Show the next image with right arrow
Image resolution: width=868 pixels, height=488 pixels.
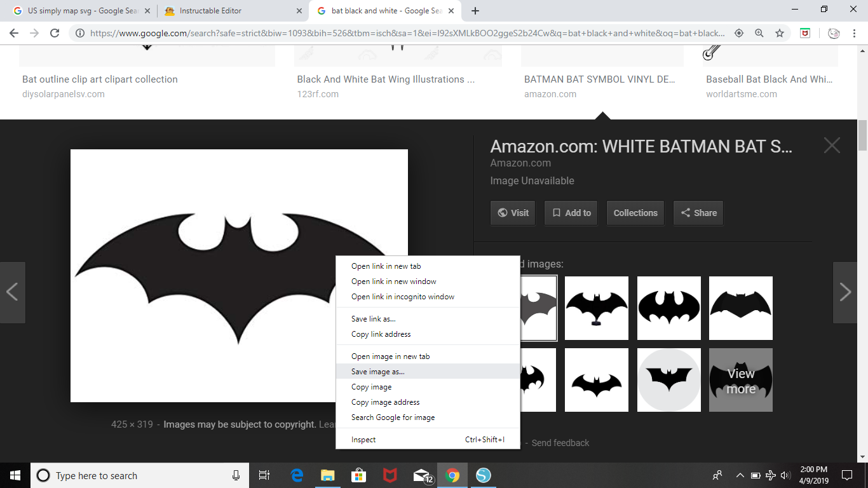click(x=845, y=292)
